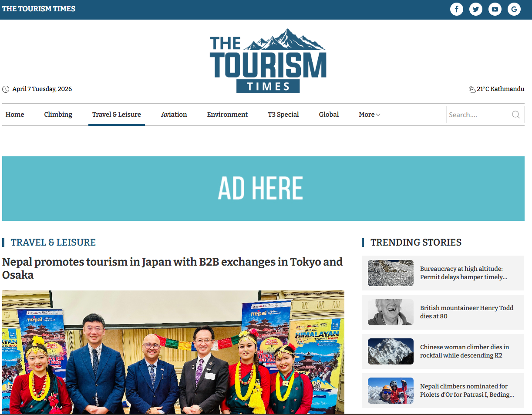532x415 pixels.
Task: Open the YouTube social icon
Action: pyautogui.click(x=495, y=9)
